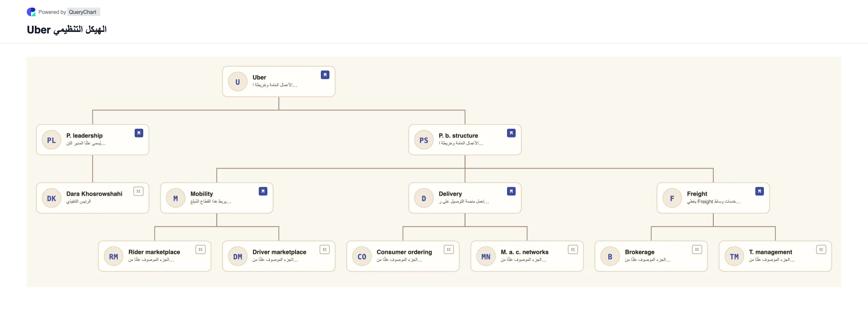Click the Uber node's U avatar
The image size is (868, 314).
[x=238, y=82]
